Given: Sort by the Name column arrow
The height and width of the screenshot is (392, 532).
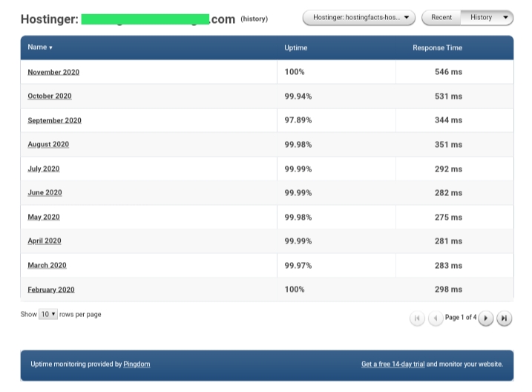Looking at the screenshot, I should click(50, 48).
